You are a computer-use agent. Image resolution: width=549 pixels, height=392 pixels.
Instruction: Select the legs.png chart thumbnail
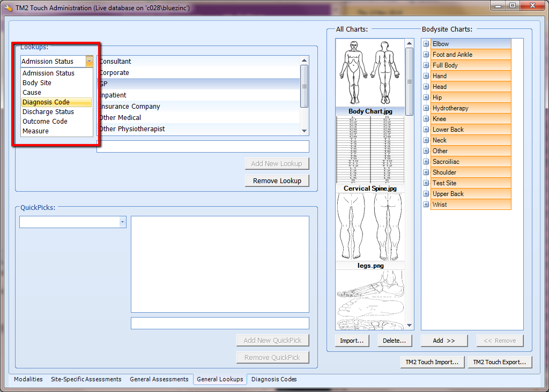coord(370,231)
